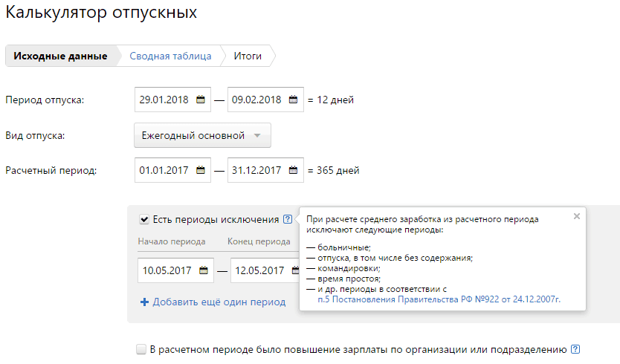Click help icon beside salary increase option
Image resolution: width=620 pixels, height=364 pixels.
(x=575, y=349)
